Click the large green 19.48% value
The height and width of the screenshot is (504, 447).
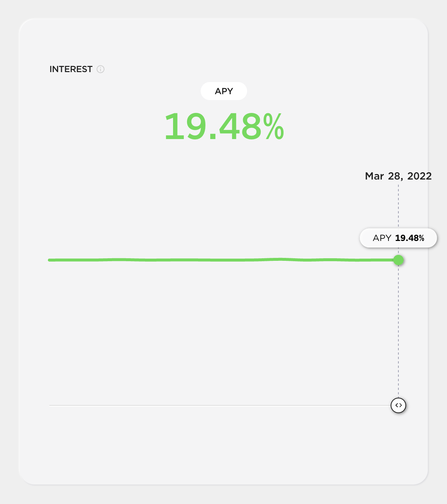[x=224, y=127]
